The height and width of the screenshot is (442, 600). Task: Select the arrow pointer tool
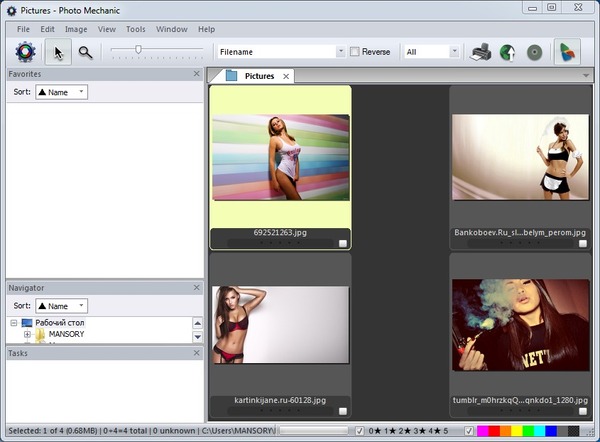(x=58, y=52)
